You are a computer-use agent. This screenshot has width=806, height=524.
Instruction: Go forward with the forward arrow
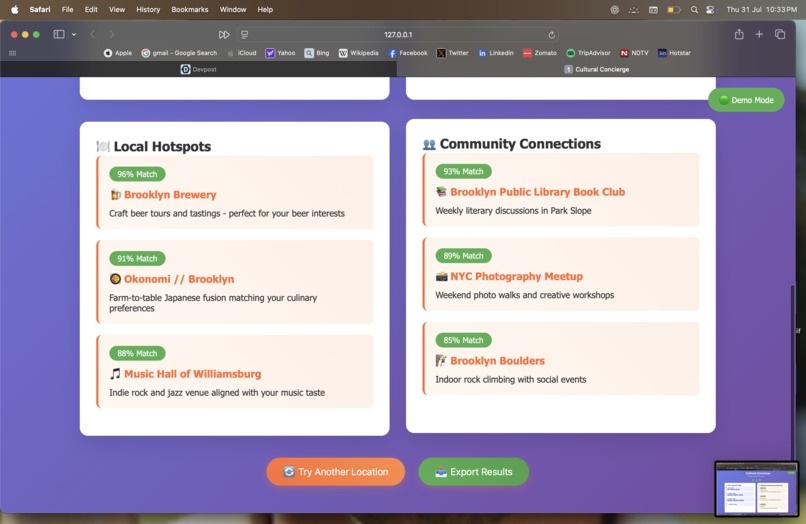pyautogui.click(x=112, y=34)
